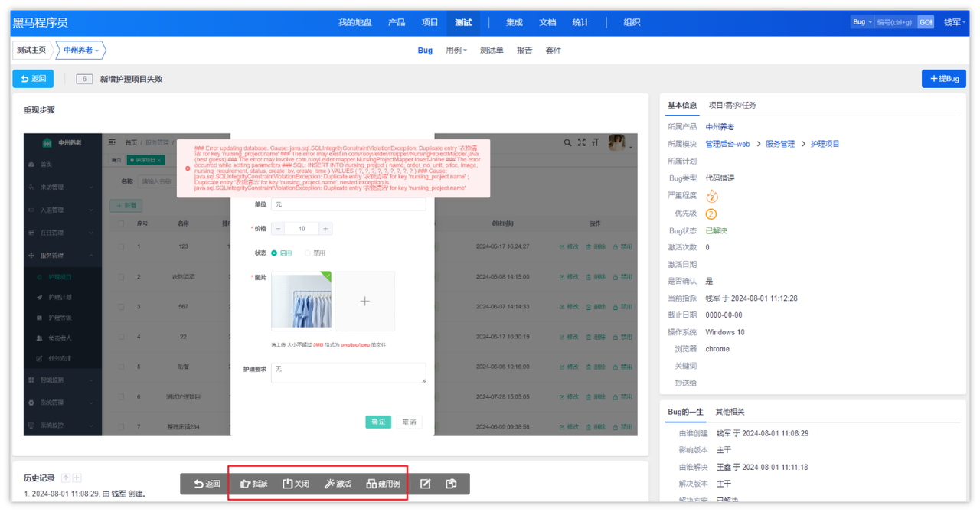
Task: Click 返回 in the floating action toolbar
Action: tap(207, 484)
